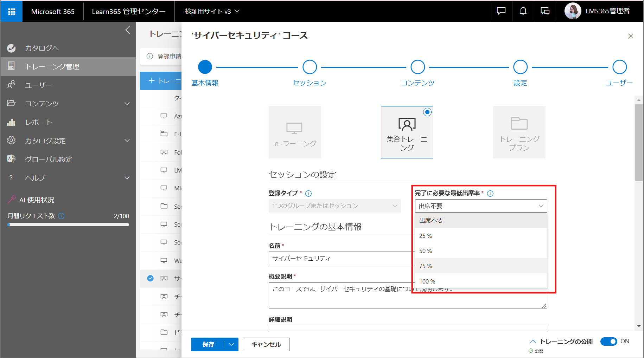Click the Learn365 管理センター link
This screenshot has width=644, height=358.
tap(129, 11)
